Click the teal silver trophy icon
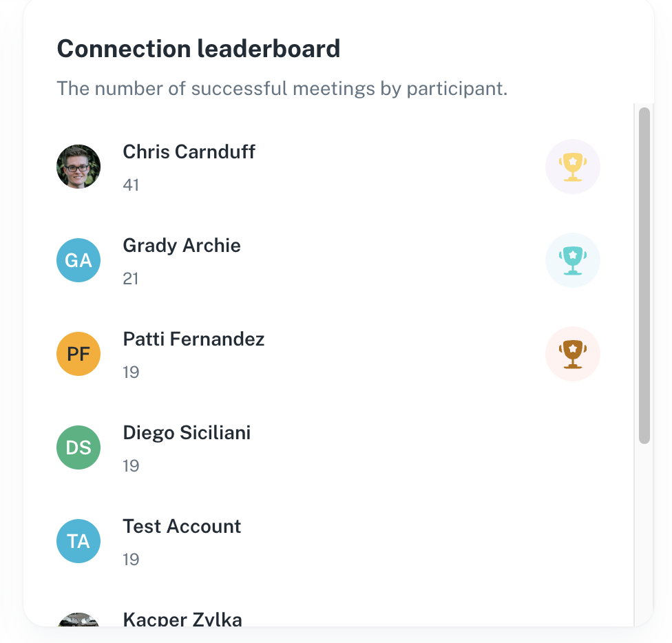This screenshot has height=643, width=672. tap(572, 260)
